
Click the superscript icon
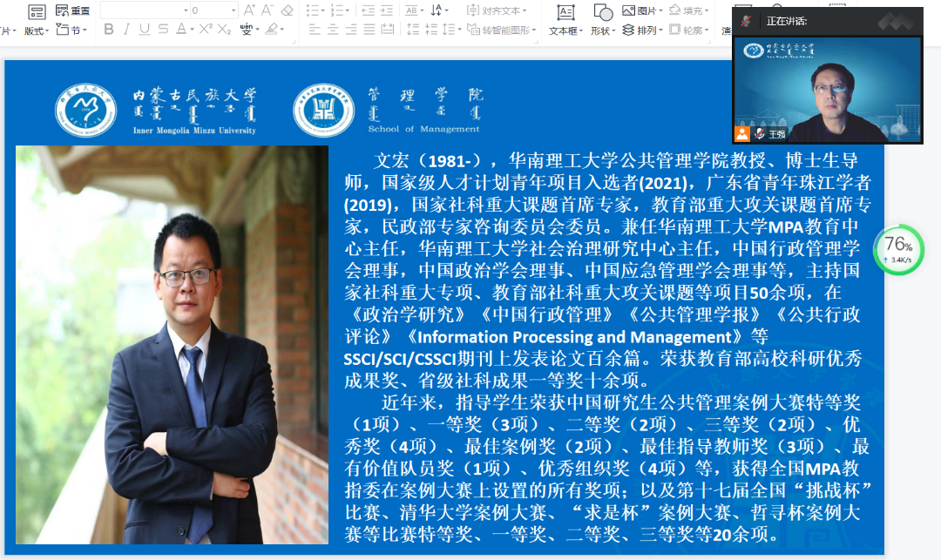click(x=206, y=30)
